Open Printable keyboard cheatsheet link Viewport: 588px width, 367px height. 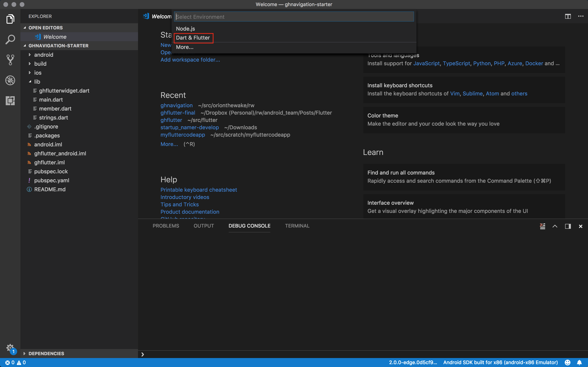(198, 190)
